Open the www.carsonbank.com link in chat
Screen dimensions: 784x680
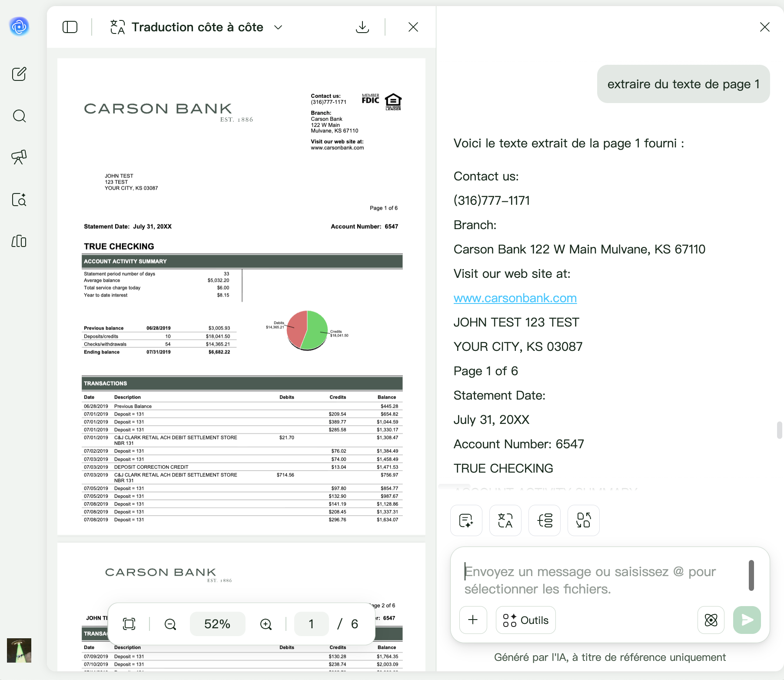tap(515, 298)
